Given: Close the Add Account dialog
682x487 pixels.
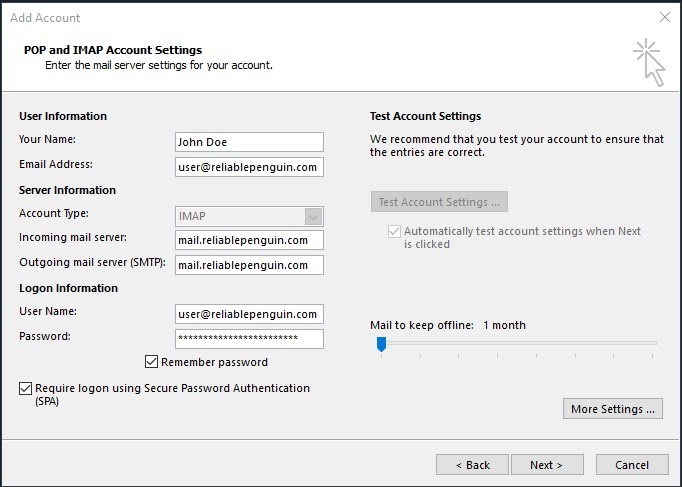Looking at the screenshot, I should (x=665, y=17).
